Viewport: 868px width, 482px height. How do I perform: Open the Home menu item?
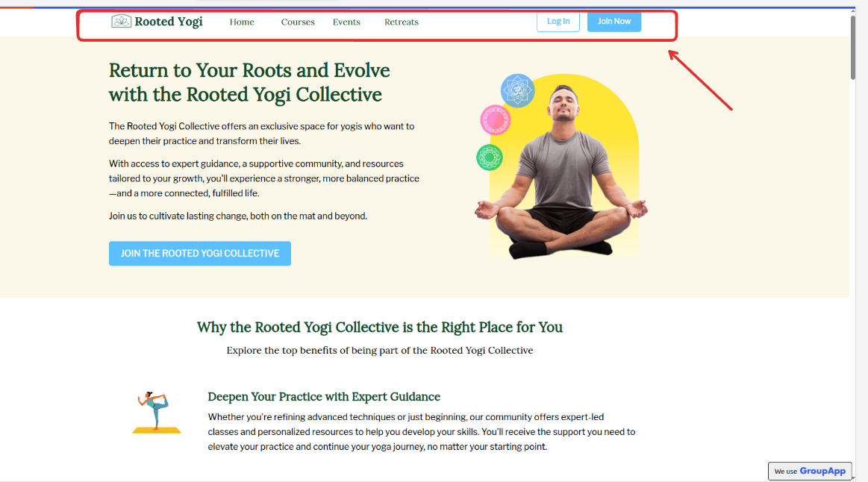[x=242, y=22]
